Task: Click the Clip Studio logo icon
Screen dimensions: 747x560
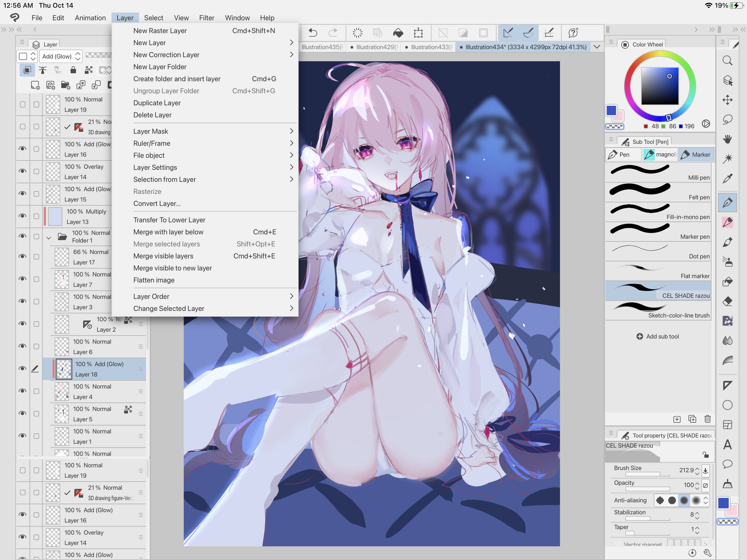Action: click(x=15, y=17)
